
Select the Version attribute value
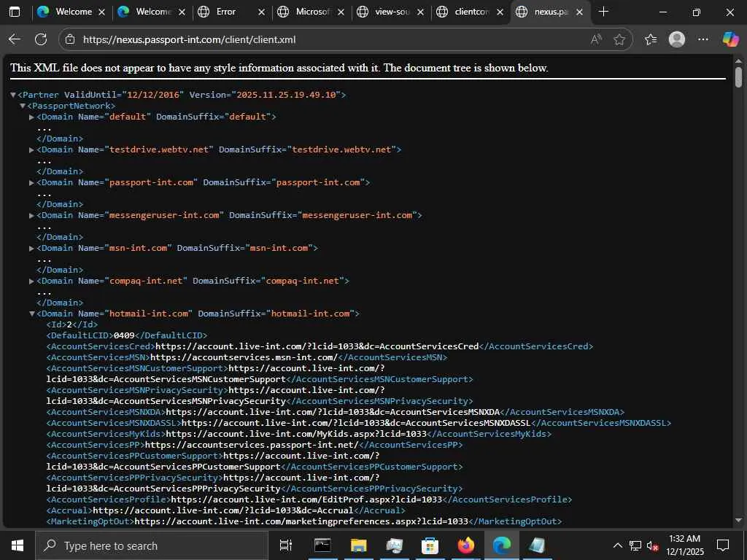tap(286, 95)
